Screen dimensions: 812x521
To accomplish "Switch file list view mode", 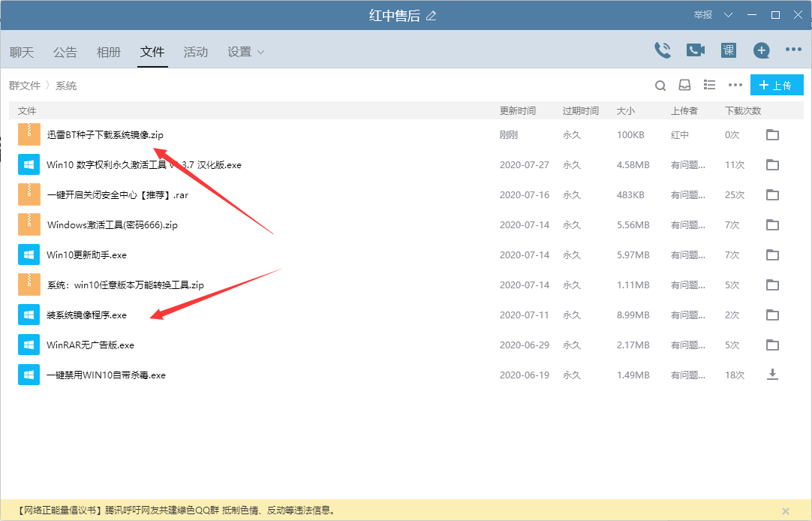I will click(709, 85).
